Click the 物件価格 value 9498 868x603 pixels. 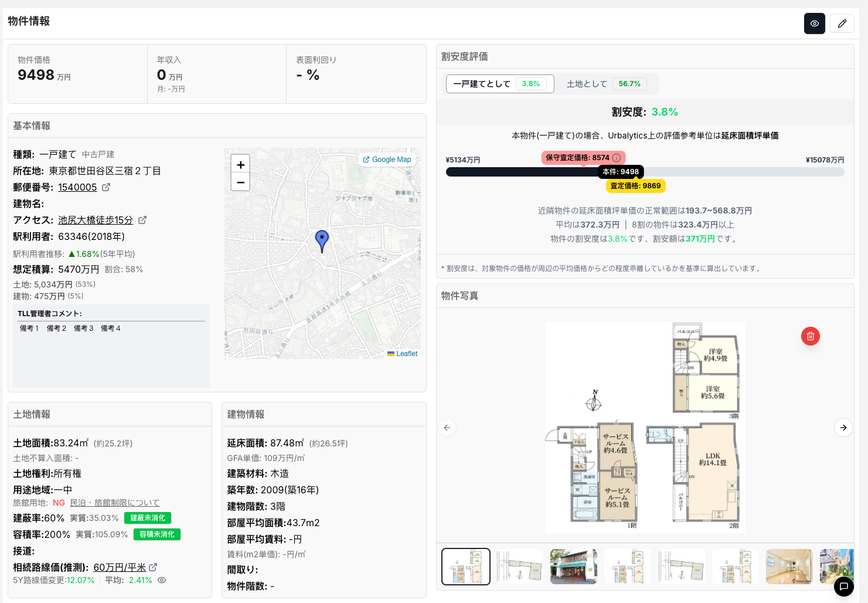coord(36,75)
